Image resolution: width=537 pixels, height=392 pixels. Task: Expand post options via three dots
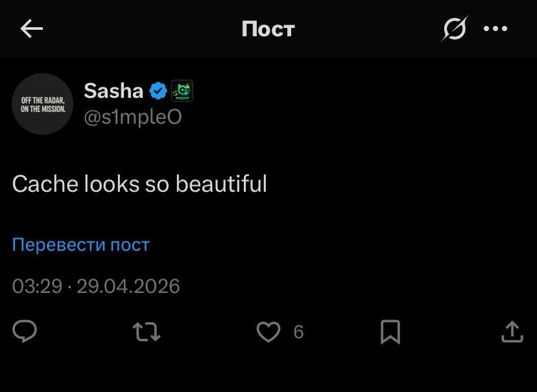(497, 29)
